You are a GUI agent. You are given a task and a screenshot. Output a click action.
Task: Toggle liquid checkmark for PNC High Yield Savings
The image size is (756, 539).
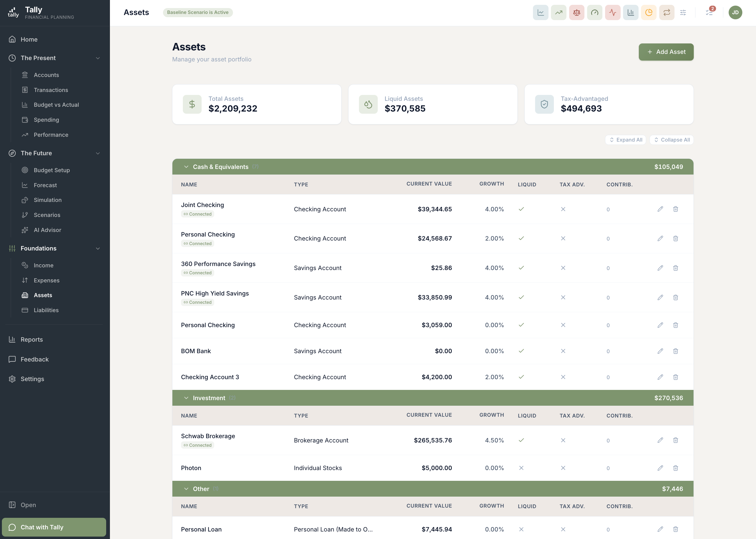(521, 297)
